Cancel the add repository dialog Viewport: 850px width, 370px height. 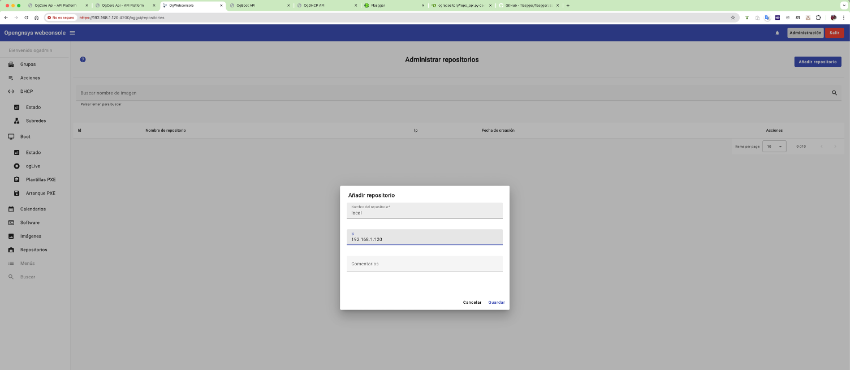pyautogui.click(x=472, y=303)
